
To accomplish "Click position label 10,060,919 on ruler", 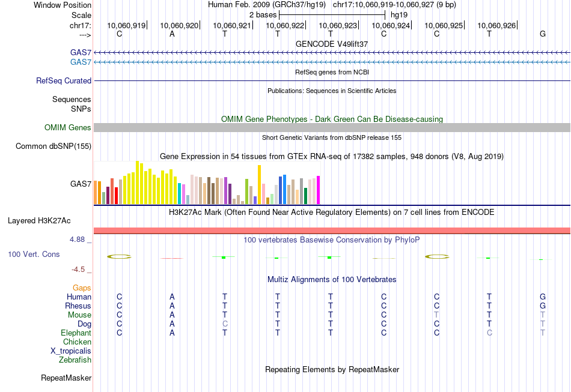I will point(126,25).
